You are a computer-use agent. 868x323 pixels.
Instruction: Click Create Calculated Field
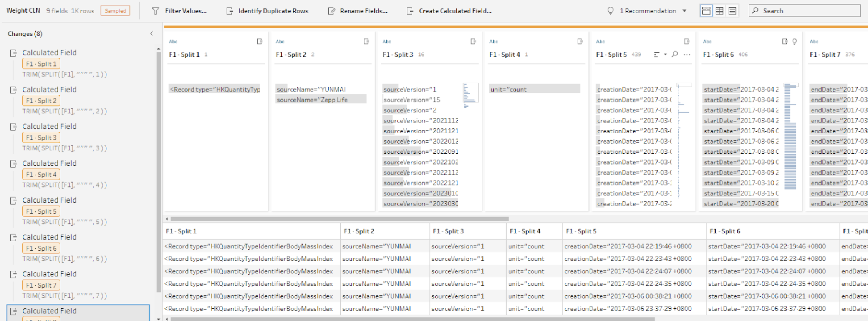(455, 11)
